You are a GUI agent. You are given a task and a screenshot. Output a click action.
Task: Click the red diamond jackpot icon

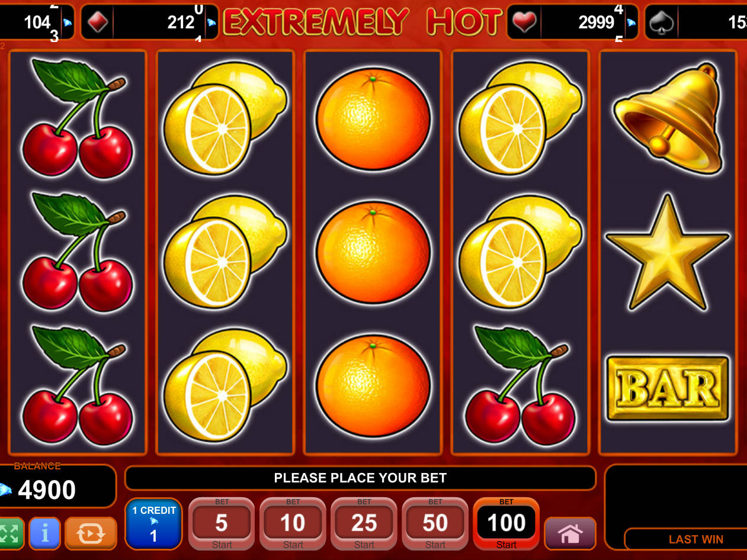[97, 22]
